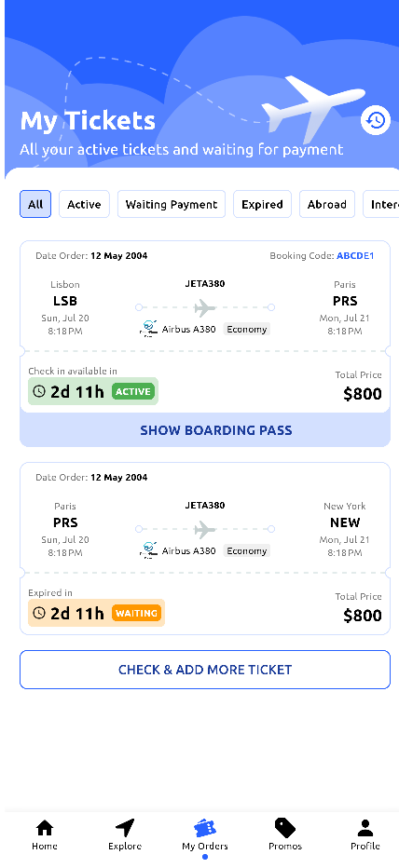This screenshot has height=868, width=399.
Task: Select the All filter chip
Action: click(x=35, y=204)
